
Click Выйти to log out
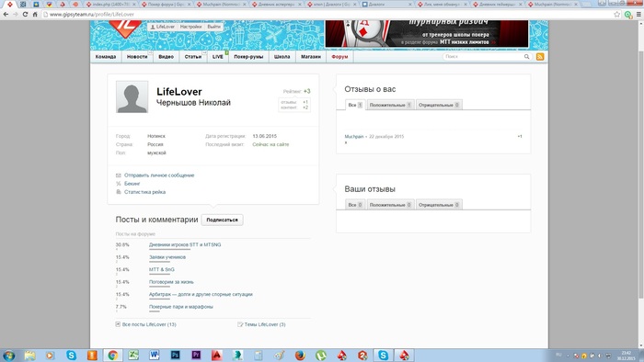tap(213, 27)
